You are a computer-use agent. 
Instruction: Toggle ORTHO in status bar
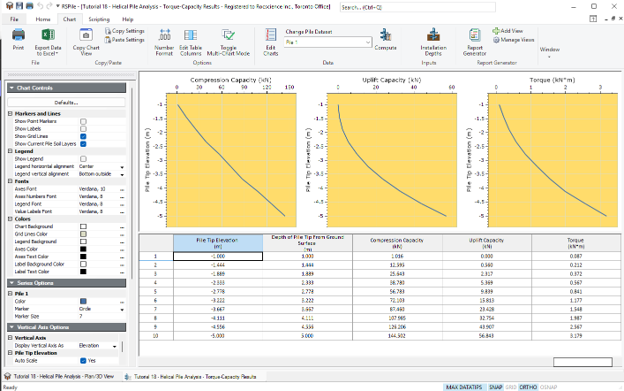pos(528,387)
